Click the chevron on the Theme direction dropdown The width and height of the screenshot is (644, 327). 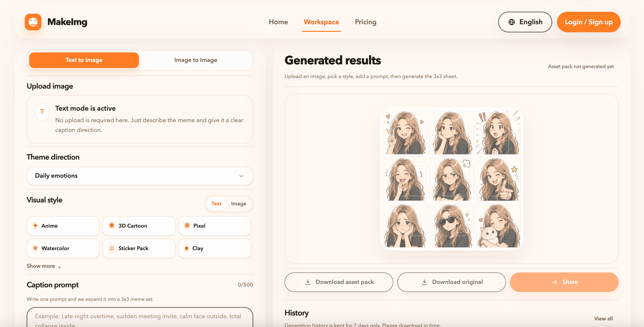[241, 176]
